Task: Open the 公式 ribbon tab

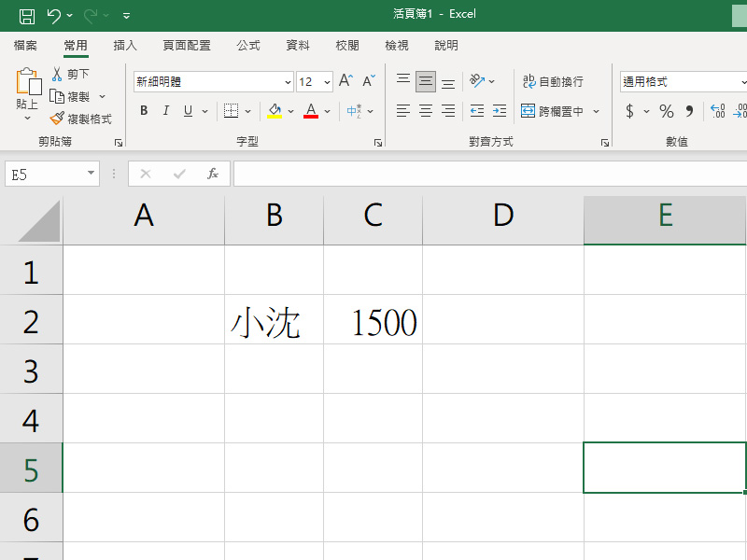Action: tap(248, 45)
